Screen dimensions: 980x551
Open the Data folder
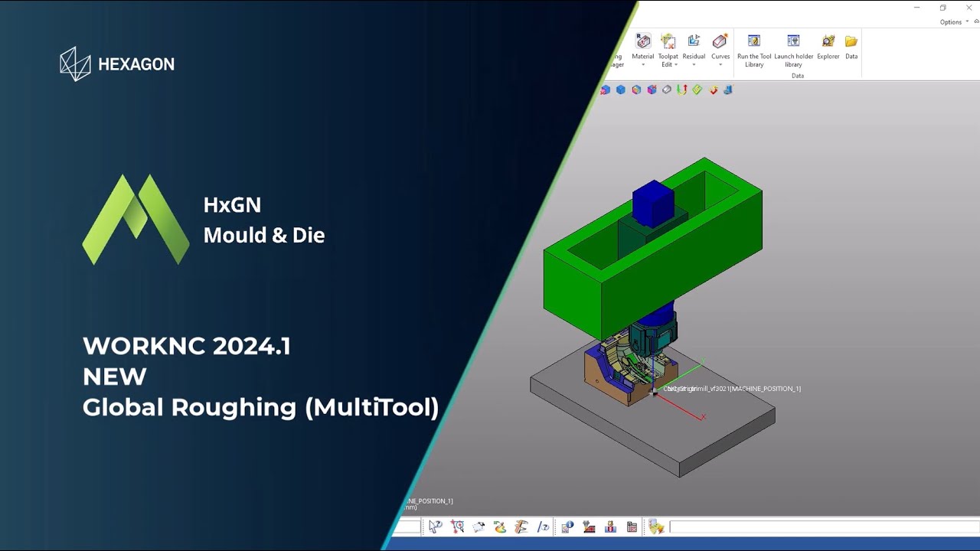coord(851,46)
